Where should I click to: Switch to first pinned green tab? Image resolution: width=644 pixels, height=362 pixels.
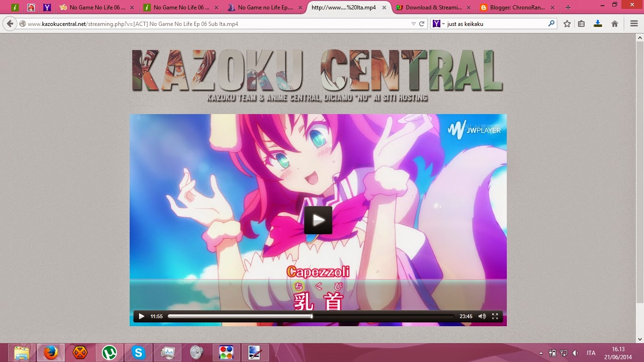coord(15,8)
